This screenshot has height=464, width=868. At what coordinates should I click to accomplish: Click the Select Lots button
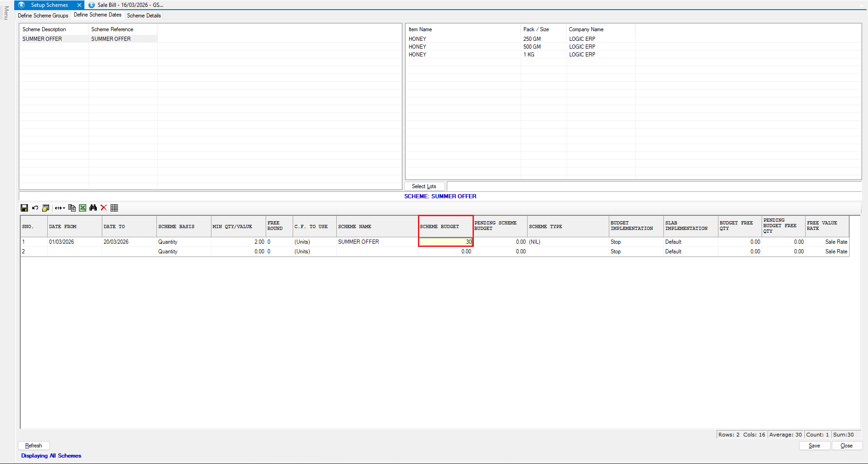point(424,186)
